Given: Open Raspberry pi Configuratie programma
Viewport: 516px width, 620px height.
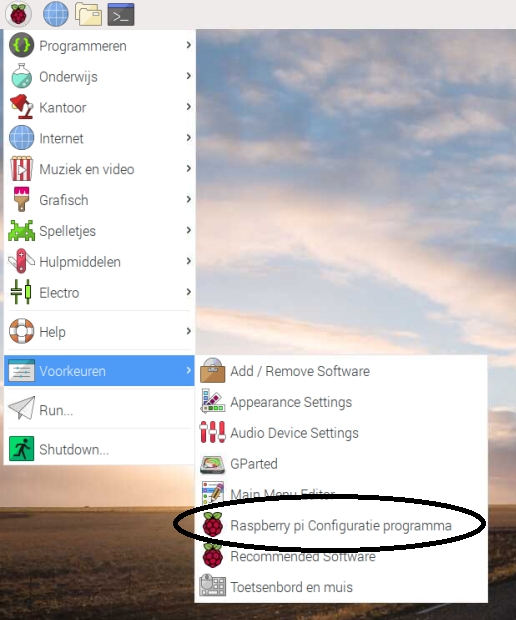Looking at the screenshot, I should click(x=341, y=525).
